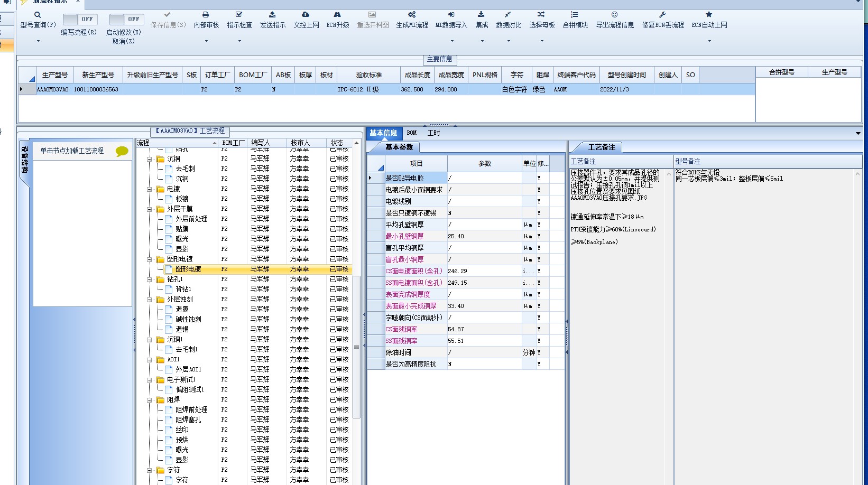The height and width of the screenshot is (485, 868).
Task: Click the 选择母板 shuffle icon
Action: click(x=541, y=15)
